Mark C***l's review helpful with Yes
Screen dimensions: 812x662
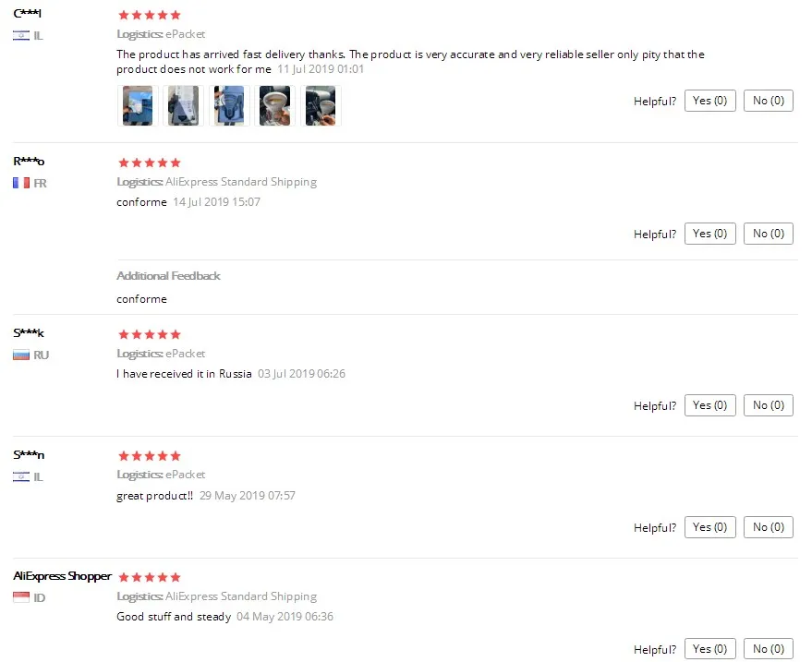point(710,101)
